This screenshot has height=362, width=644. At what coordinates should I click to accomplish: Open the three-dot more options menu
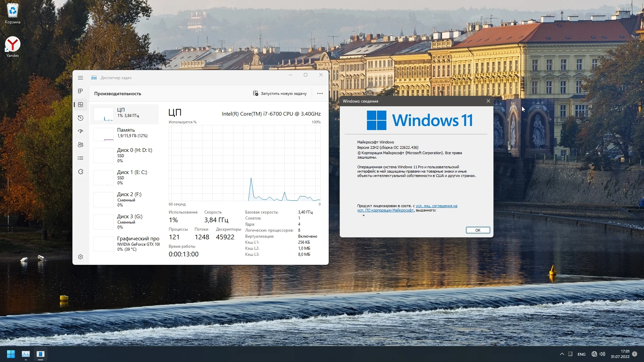pyautogui.click(x=320, y=94)
